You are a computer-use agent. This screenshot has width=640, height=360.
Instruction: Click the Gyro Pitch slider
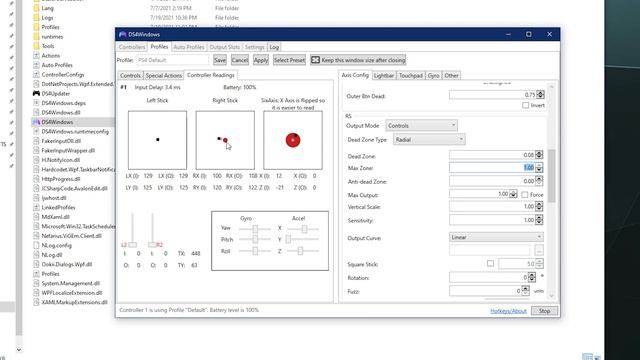pos(255,239)
